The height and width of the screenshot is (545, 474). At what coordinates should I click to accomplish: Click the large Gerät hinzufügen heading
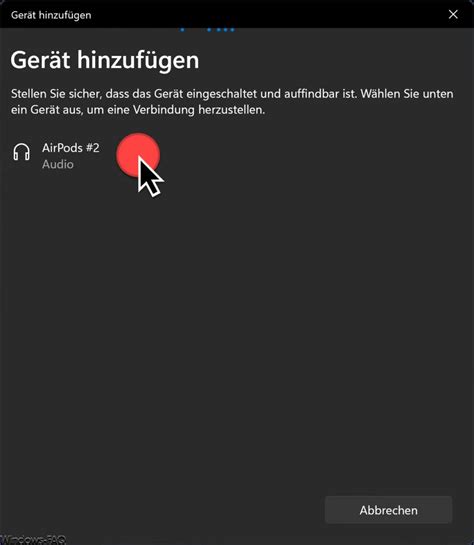[105, 60]
